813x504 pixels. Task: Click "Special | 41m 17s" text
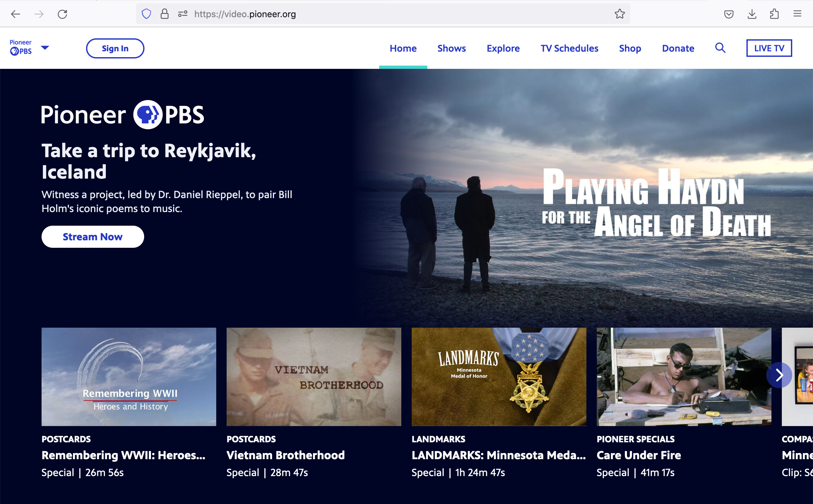[x=635, y=472]
